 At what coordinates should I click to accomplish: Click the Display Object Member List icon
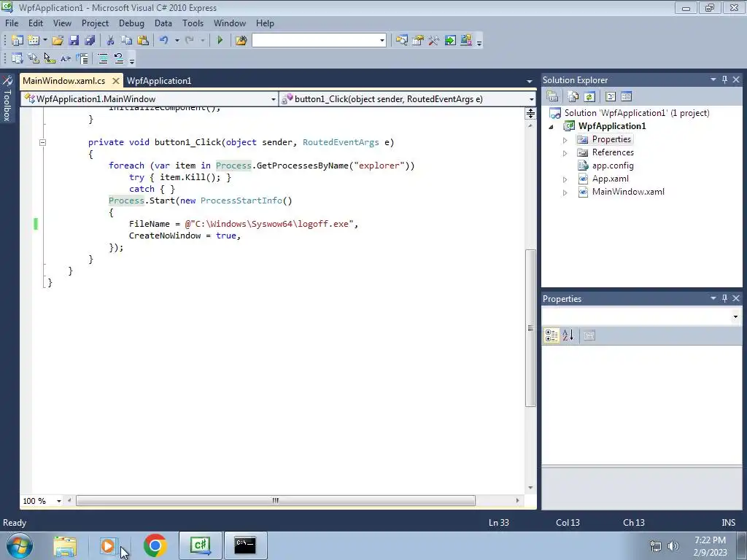point(18,58)
